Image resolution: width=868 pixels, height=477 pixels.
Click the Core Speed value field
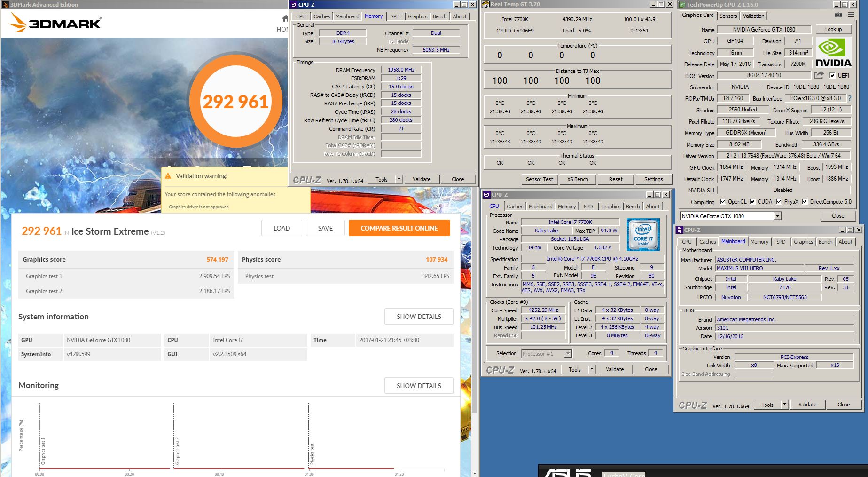(543, 310)
